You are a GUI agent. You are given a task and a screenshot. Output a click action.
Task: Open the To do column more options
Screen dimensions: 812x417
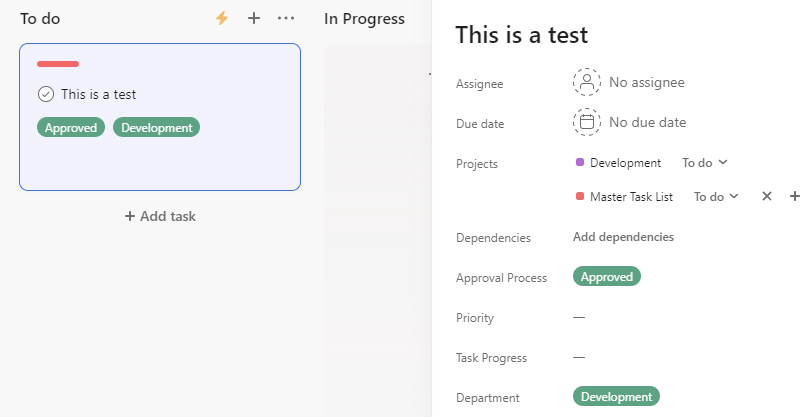(286, 18)
